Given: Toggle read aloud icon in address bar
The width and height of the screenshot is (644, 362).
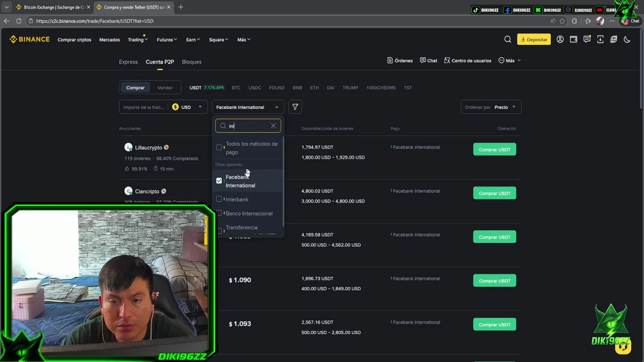Looking at the screenshot, I should pos(553,21).
